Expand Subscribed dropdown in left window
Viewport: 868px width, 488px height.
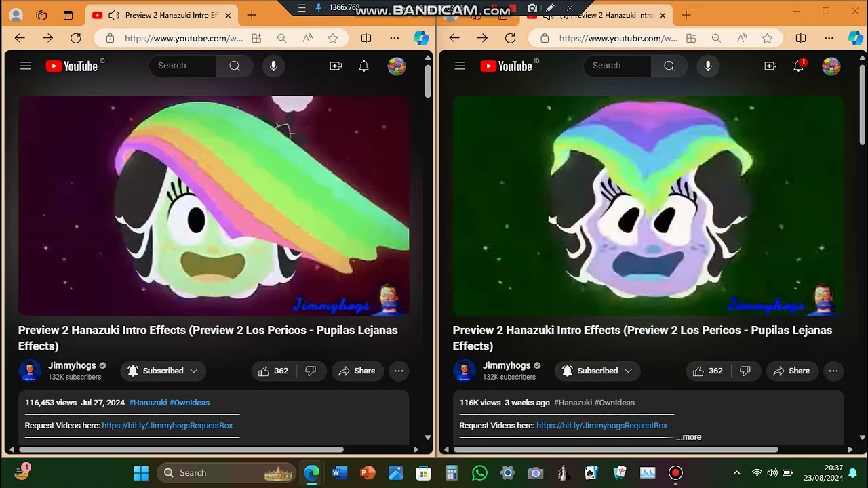point(163,371)
